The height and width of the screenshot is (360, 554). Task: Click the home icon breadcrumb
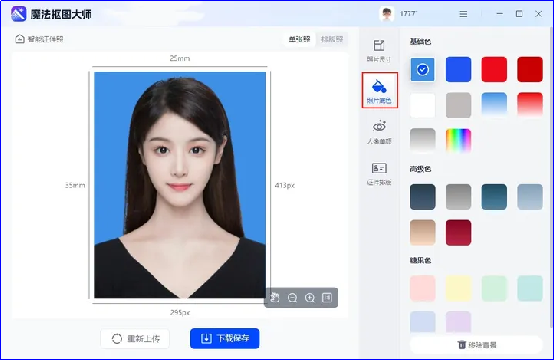tap(20, 39)
